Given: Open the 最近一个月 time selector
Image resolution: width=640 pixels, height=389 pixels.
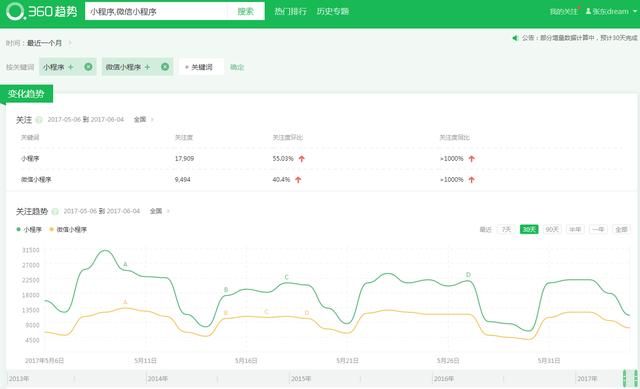Looking at the screenshot, I should (44, 43).
